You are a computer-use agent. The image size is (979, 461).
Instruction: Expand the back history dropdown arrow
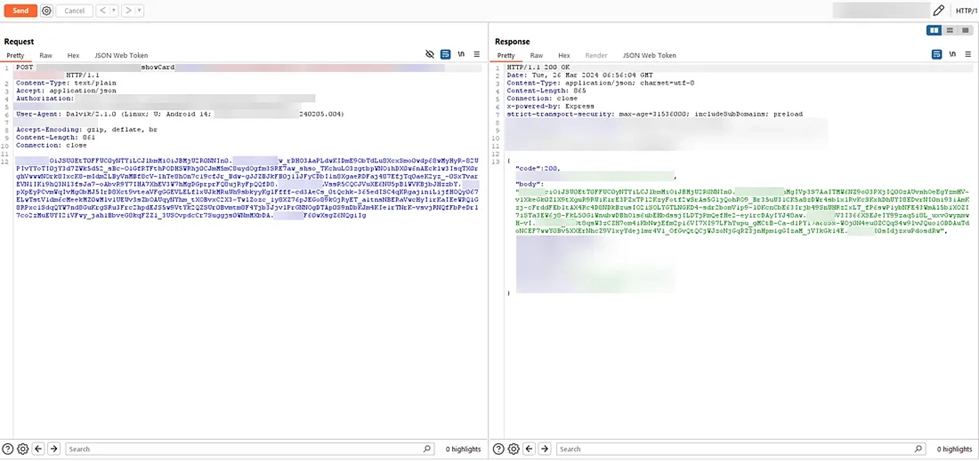[x=113, y=11]
